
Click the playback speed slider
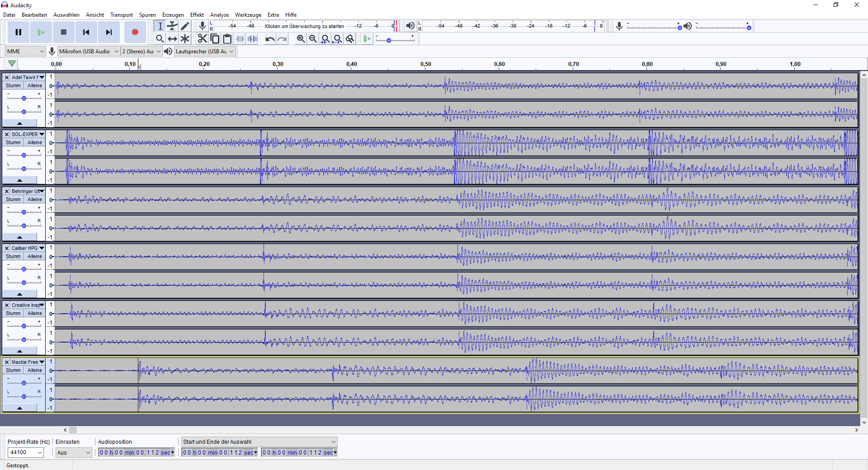click(395, 40)
